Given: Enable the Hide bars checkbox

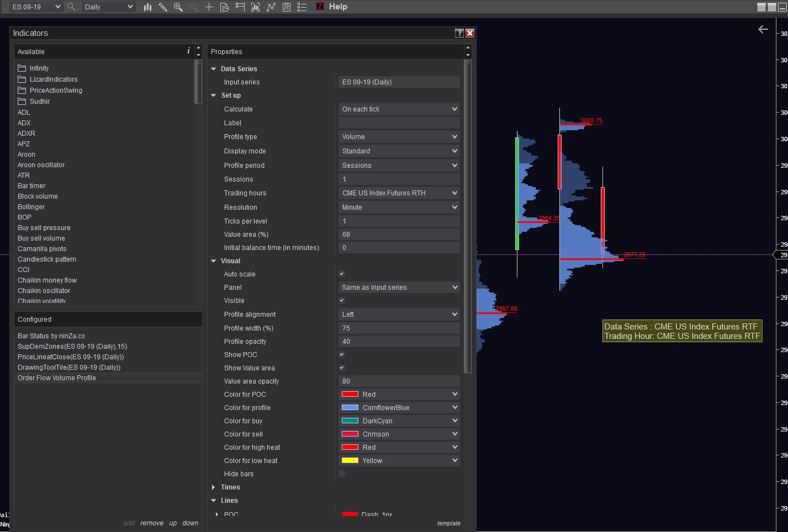Looking at the screenshot, I should tap(342, 474).
